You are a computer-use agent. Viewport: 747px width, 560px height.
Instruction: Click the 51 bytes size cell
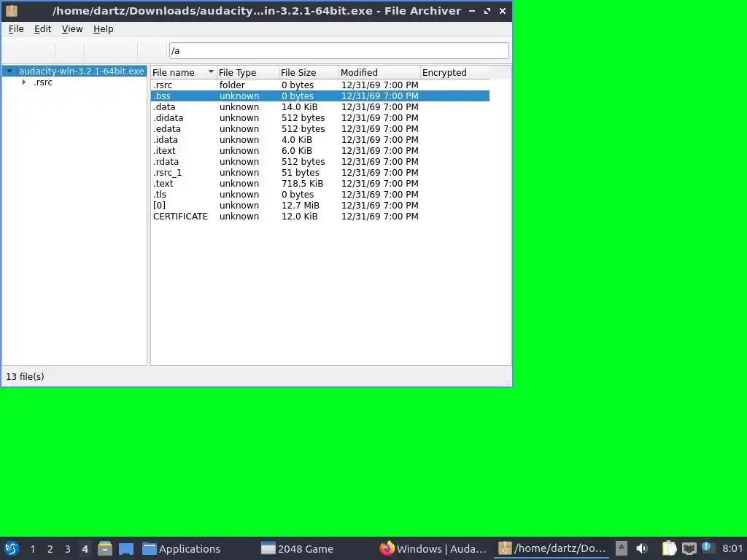300,172
